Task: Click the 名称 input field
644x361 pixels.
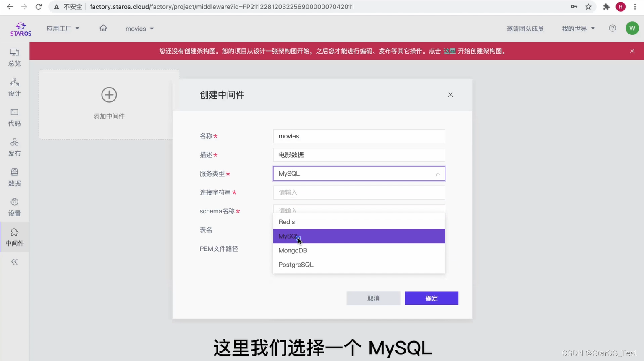Action: point(359,136)
